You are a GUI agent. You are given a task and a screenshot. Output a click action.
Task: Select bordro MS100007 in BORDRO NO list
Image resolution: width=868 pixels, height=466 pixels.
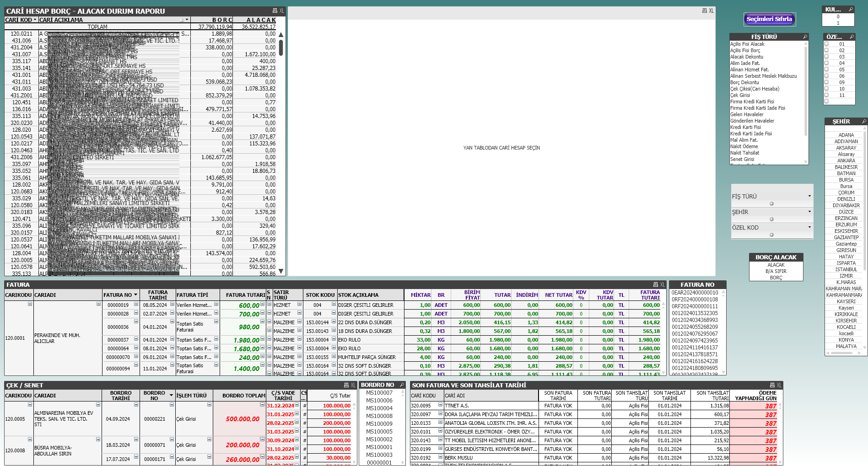[x=379, y=393]
